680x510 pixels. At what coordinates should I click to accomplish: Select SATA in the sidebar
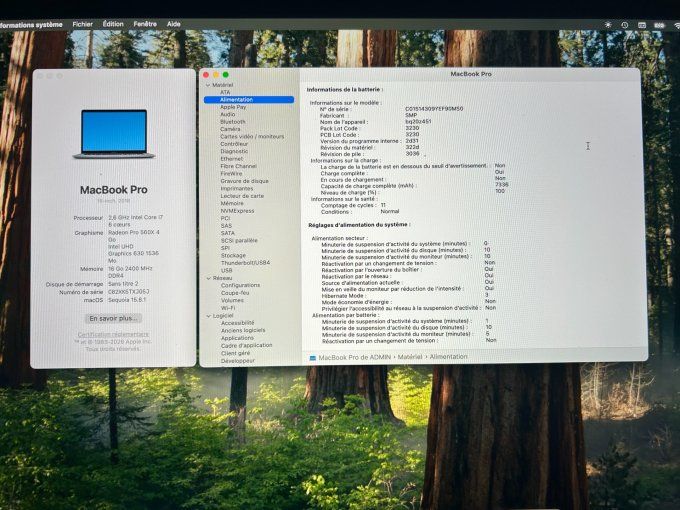click(228, 233)
